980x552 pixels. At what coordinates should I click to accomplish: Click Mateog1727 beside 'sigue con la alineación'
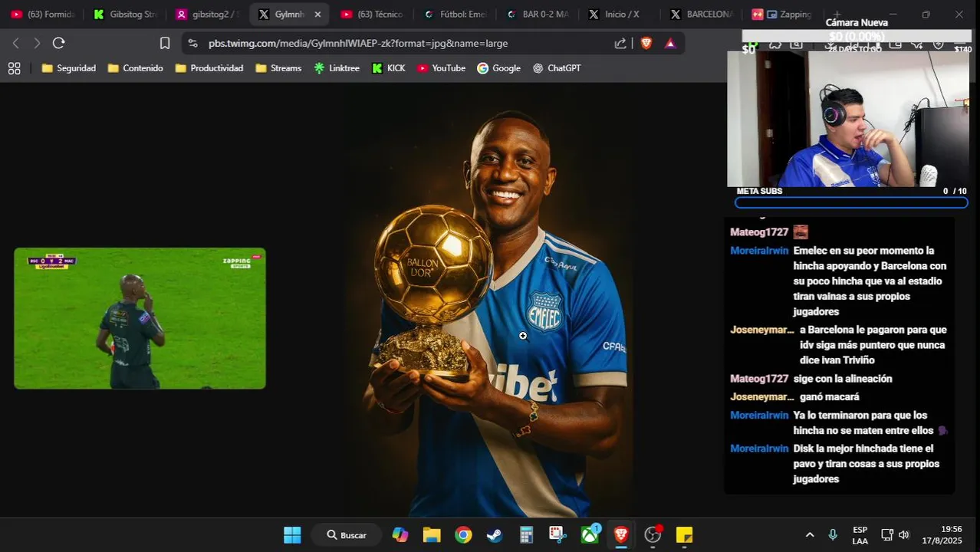click(x=759, y=379)
